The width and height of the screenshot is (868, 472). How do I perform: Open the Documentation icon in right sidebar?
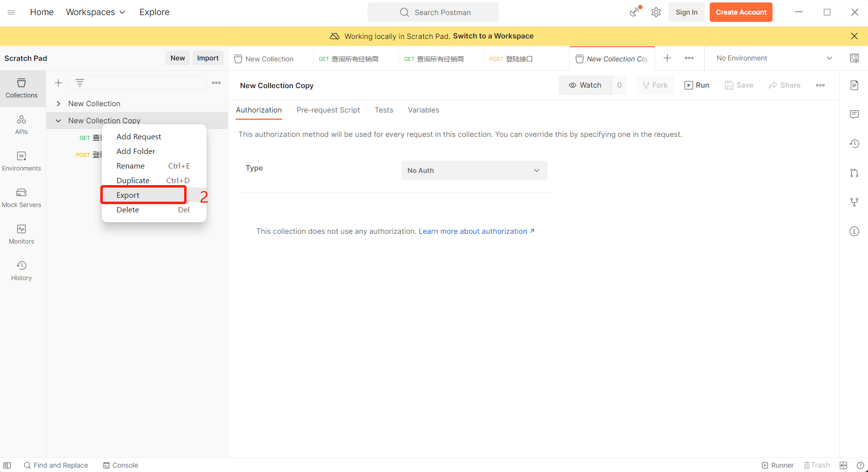point(854,85)
